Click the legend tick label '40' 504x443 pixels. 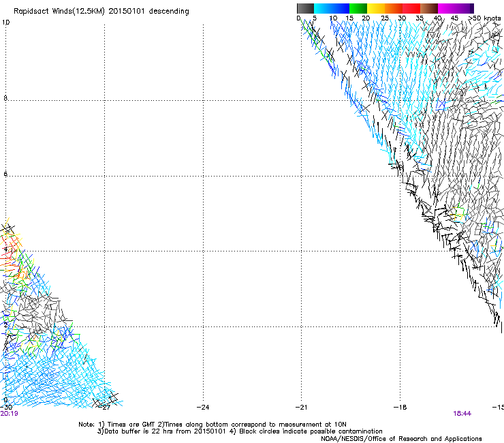coord(437,18)
